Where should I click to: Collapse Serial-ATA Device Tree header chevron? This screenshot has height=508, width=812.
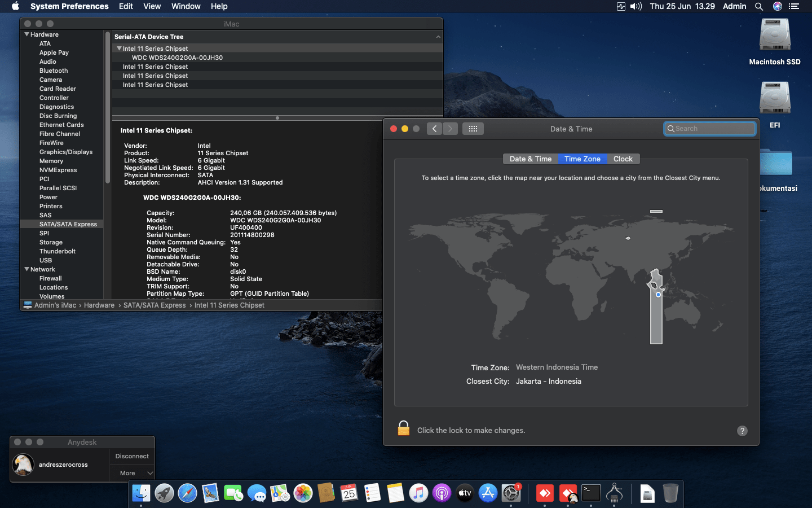438,37
